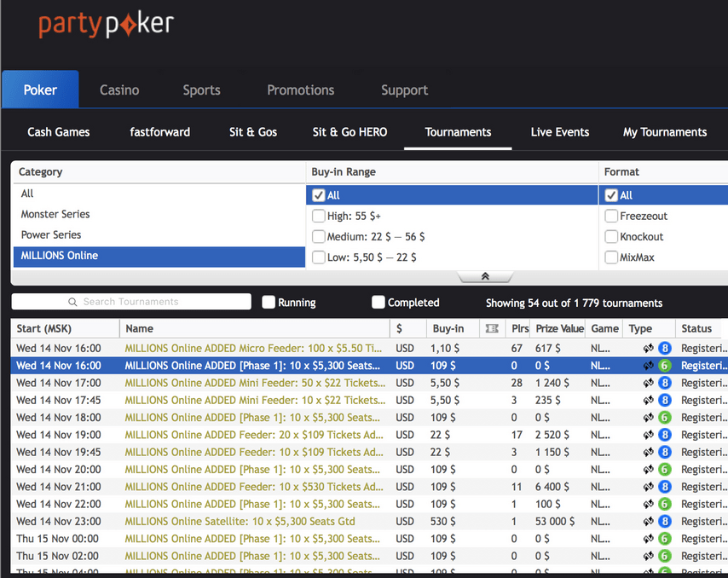Viewport: 728px width, 578px height.
Task: Click the blue 8 icon in the Wed 21:00 row
Action: pos(664,487)
